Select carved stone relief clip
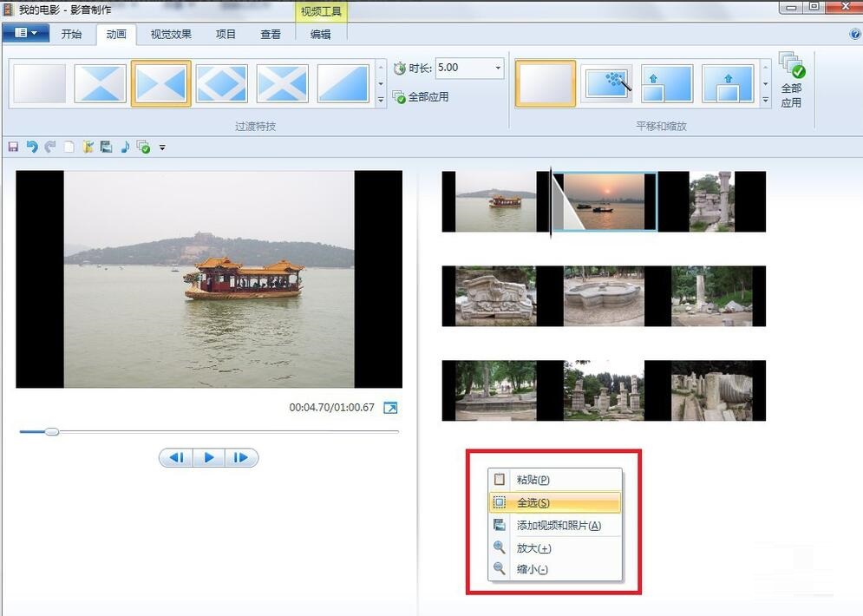Screen dimensions: 863x616 click(x=495, y=296)
